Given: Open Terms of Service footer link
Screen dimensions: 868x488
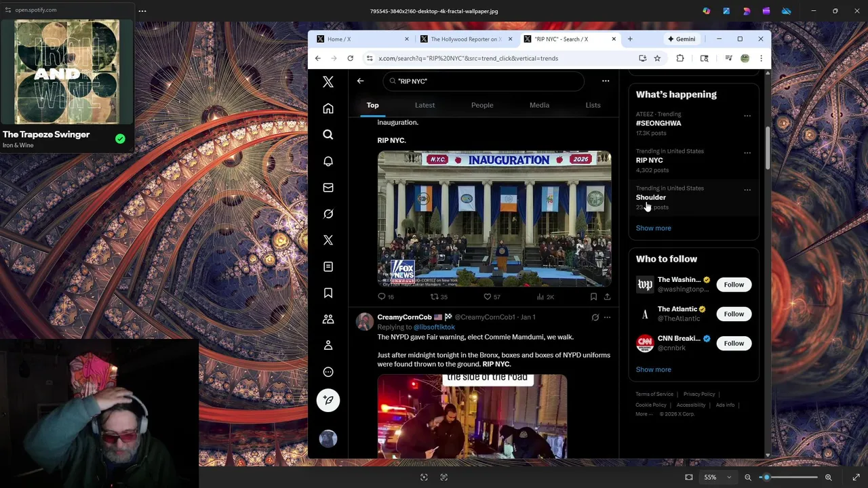Looking at the screenshot, I should point(654,394).
